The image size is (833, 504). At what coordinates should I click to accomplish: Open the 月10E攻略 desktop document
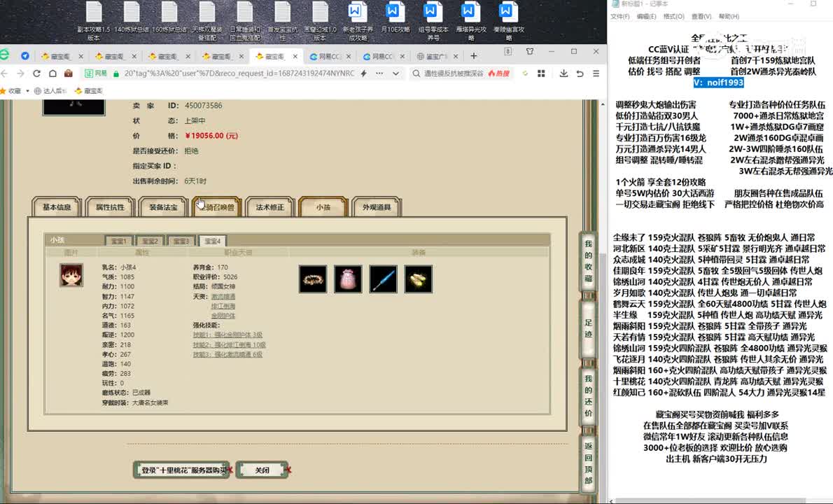coord(393,22)
